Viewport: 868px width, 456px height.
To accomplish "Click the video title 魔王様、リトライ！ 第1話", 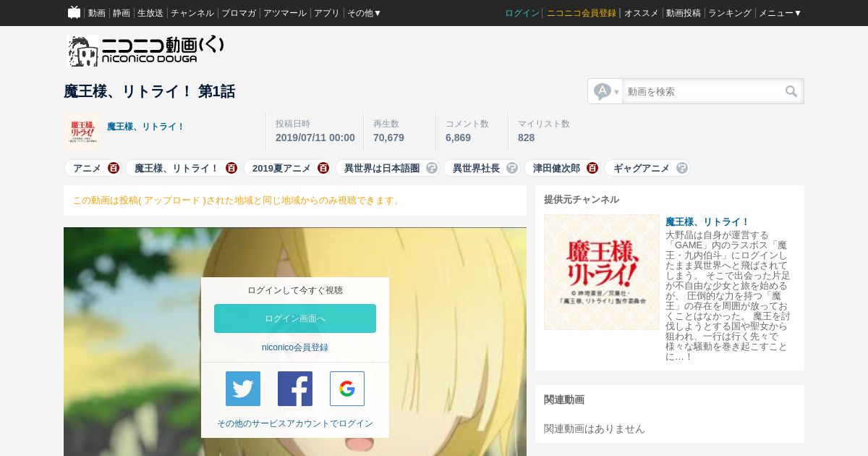I will [x=150, y=92].
